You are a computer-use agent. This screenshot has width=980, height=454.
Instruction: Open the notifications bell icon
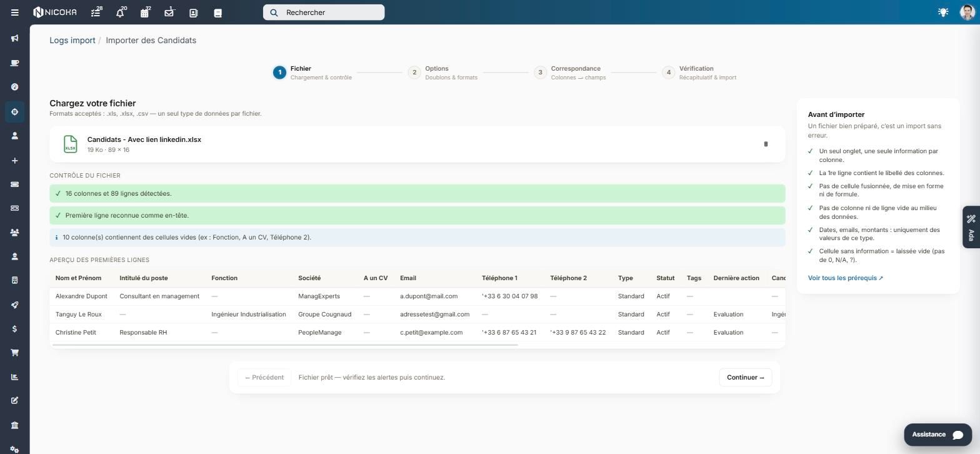tap(120, 13)
